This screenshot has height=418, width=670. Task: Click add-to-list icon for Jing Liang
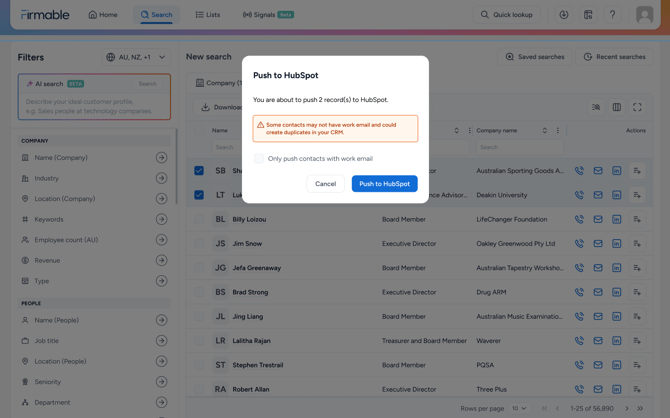[637, 317]
